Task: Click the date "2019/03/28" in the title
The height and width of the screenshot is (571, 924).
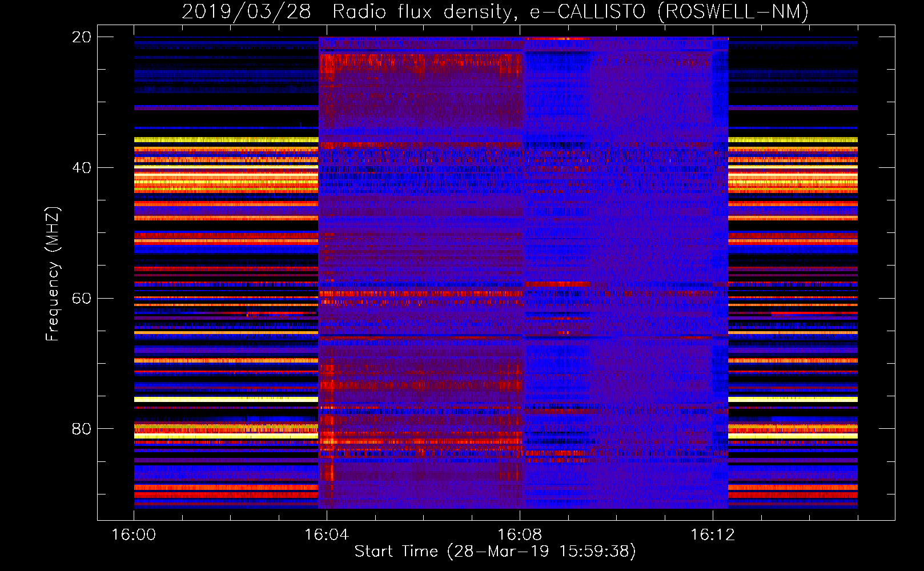Action: (x=246, y=12)
